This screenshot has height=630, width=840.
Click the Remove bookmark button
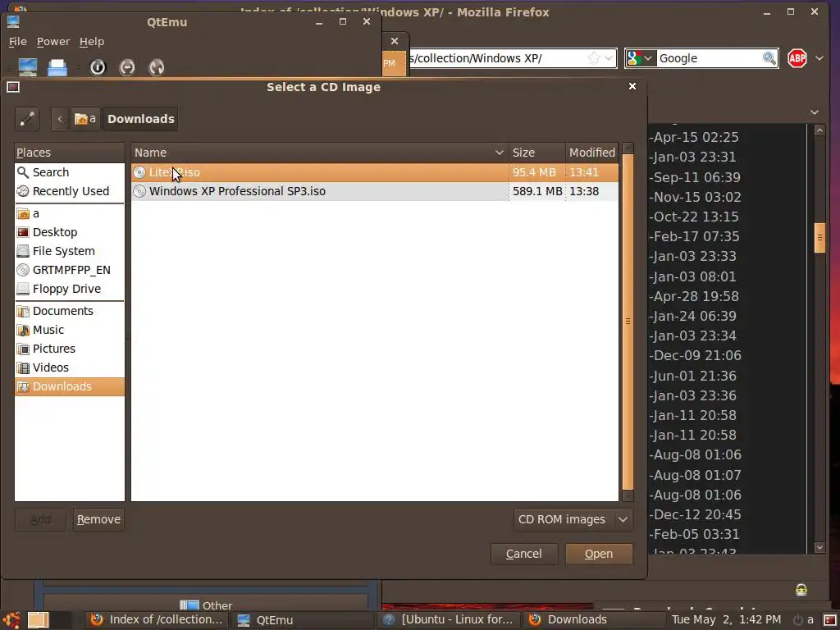(98, 519)
